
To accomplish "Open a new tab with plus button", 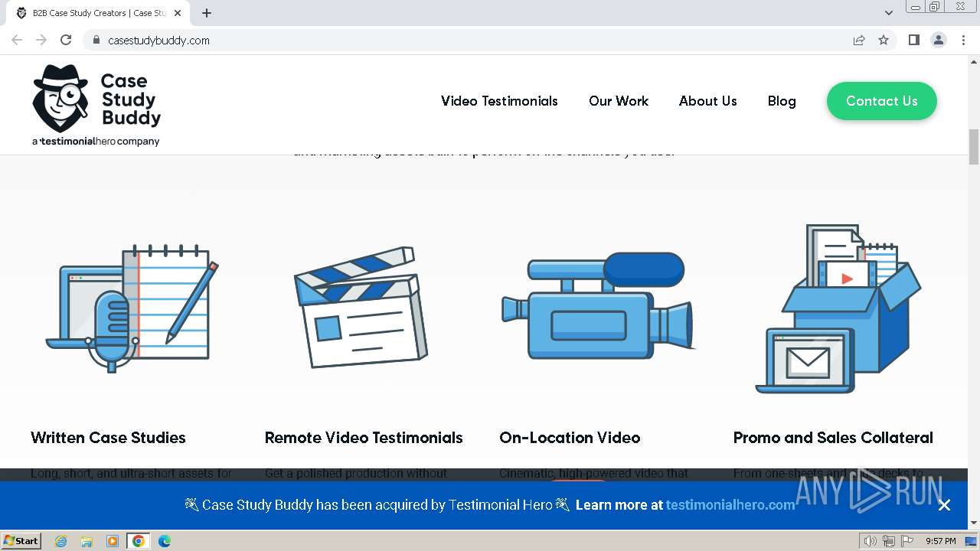I will (x=207, y=13).
